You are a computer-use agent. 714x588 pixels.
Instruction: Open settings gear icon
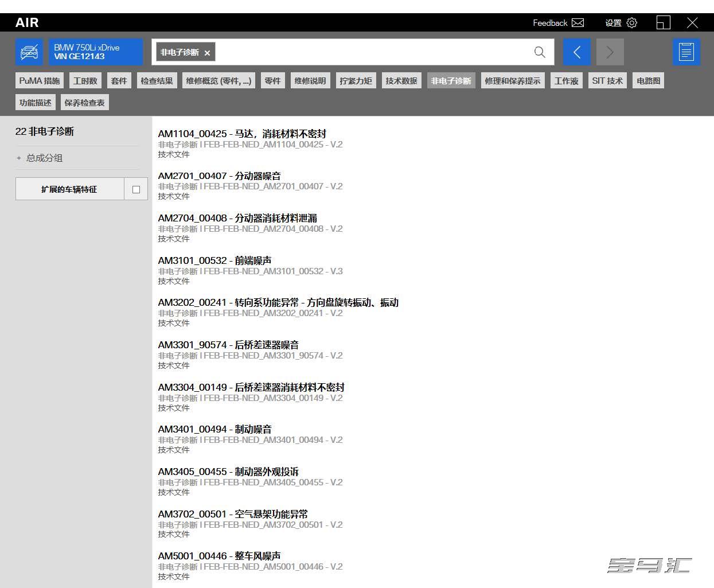632,23
